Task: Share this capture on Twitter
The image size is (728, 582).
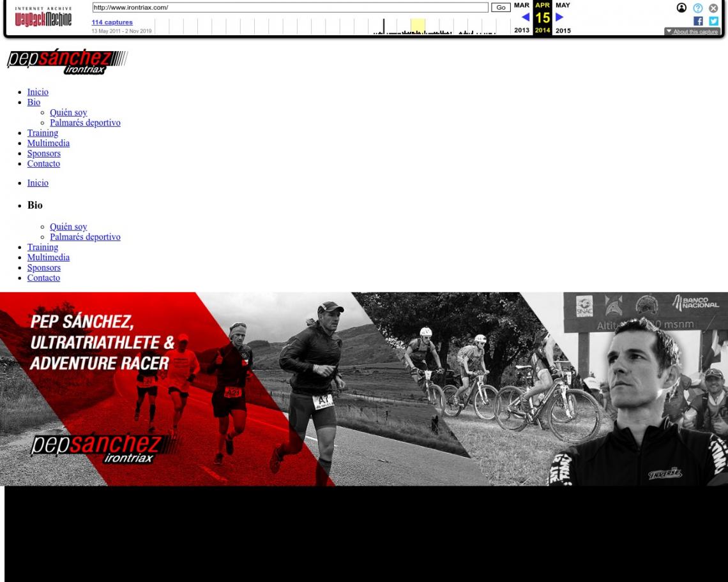Action: [713, 21]
